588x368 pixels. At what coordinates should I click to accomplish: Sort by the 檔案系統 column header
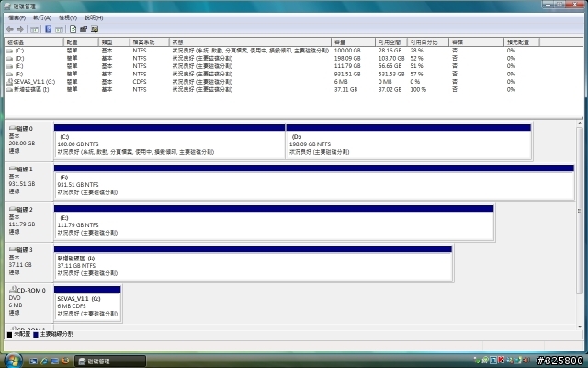pos(149,42)
